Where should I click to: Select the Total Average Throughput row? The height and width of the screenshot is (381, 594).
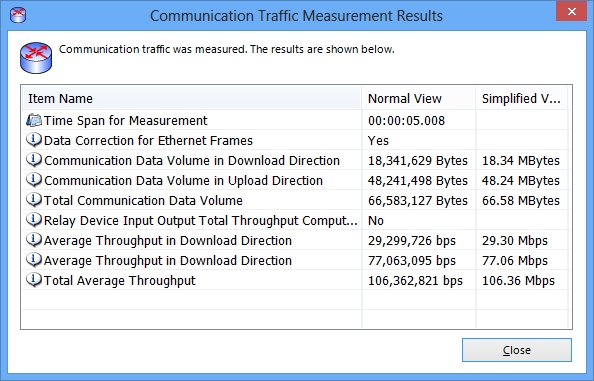point(295,280)
